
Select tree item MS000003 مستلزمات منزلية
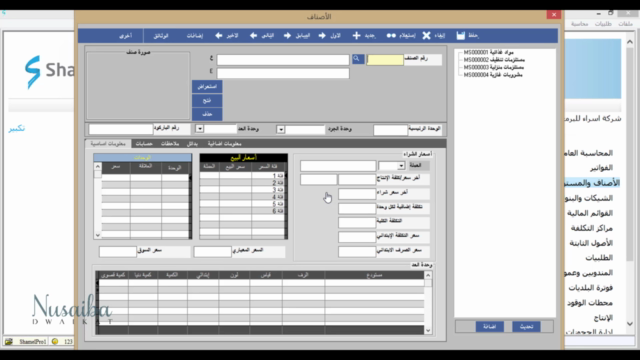click(x=493, y=67)
